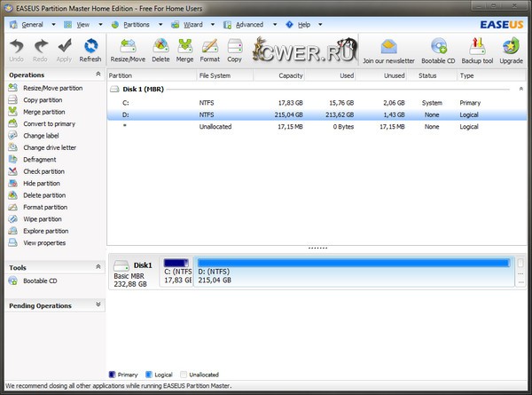Select the Merge toolbar icon
Screen dimensions: 532x395
click(185, 49)
